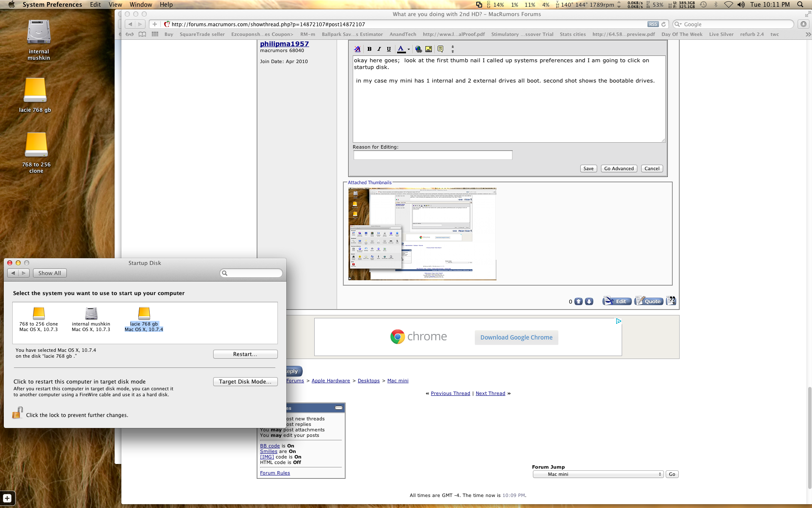Click Save button in edit form

588,168
